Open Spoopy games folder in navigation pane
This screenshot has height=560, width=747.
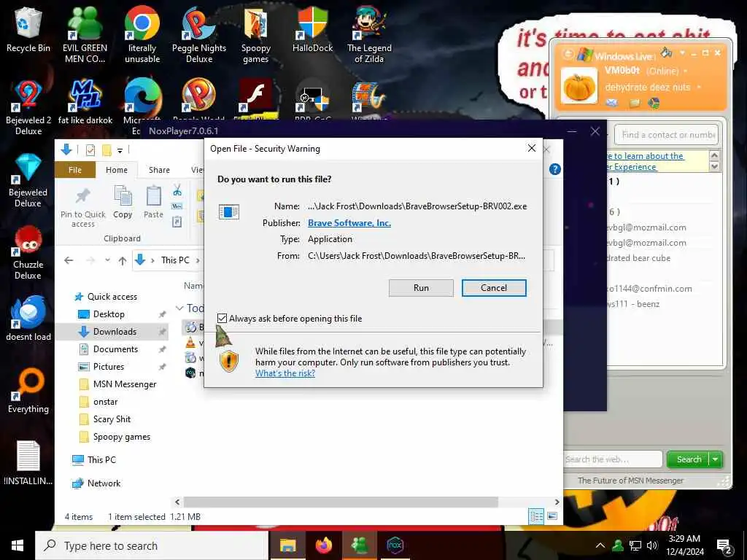[122, 437]
